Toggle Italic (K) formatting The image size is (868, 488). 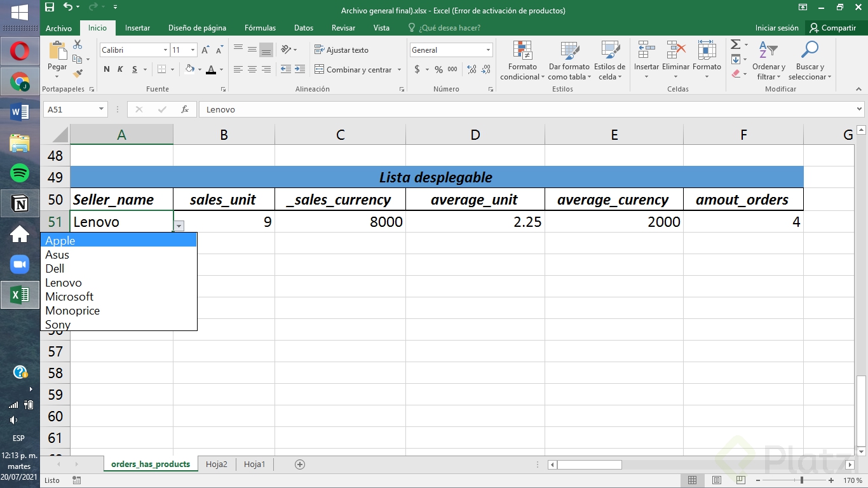(120, 69)
